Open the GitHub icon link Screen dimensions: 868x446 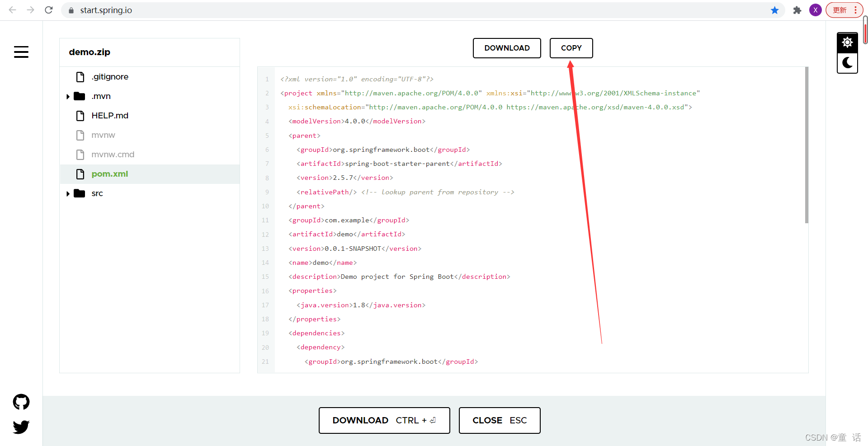point(21,402)
